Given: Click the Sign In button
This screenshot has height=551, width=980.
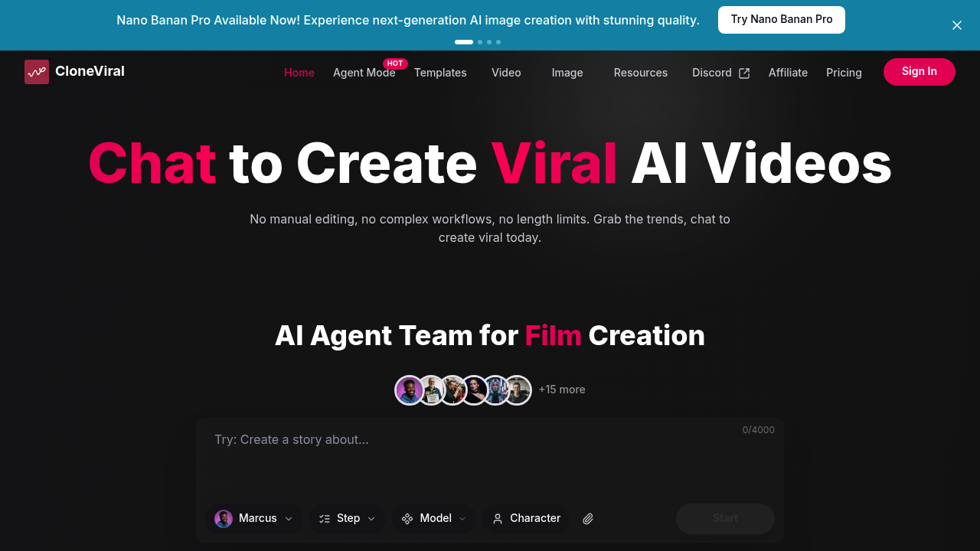Looking at the screenshot, I should pyautogui.click(x=919, y=71).
